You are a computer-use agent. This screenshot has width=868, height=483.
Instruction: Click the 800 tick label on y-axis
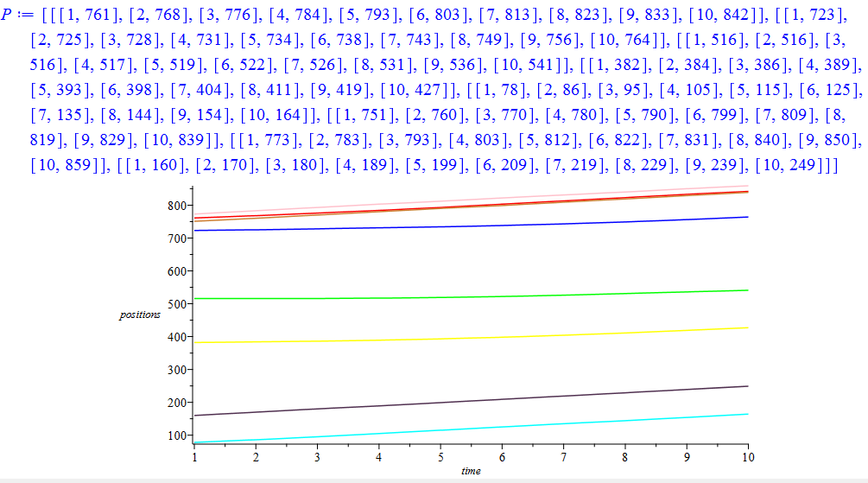click(x=176, y=206)
